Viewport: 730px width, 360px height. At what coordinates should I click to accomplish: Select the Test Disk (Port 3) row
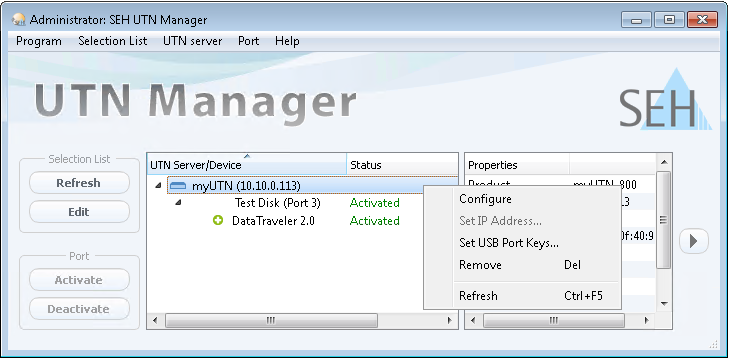point(277,203)
